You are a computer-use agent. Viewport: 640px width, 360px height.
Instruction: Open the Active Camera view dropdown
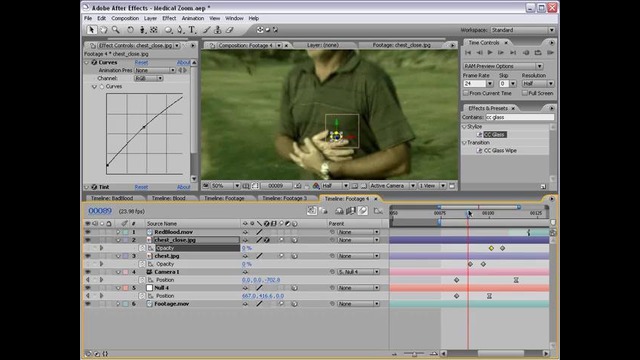pyautogui.click(x=392, y=186)
